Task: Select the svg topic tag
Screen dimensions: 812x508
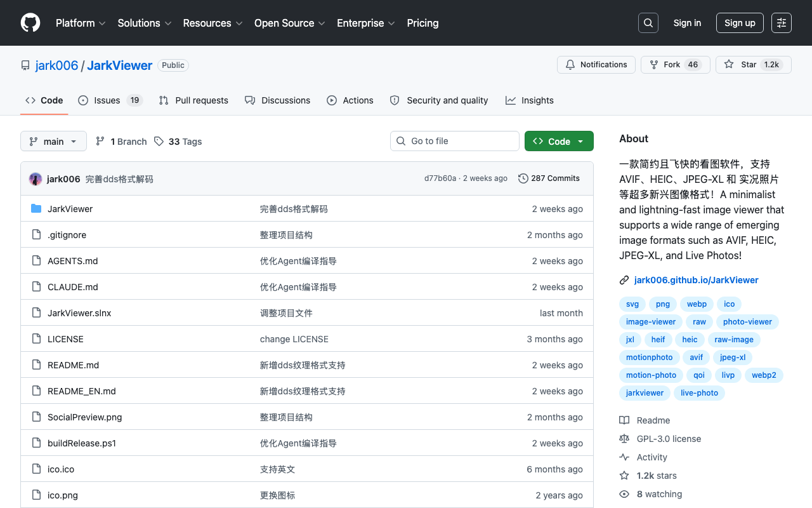Action: pos(632,304)
